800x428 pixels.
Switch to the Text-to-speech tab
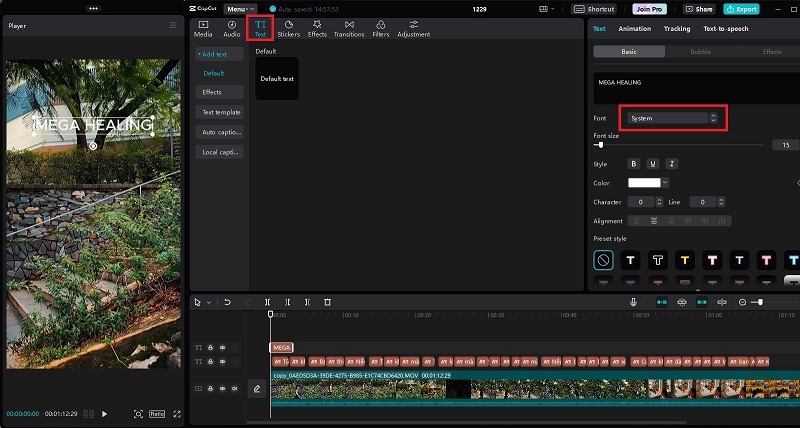point(726,29)
